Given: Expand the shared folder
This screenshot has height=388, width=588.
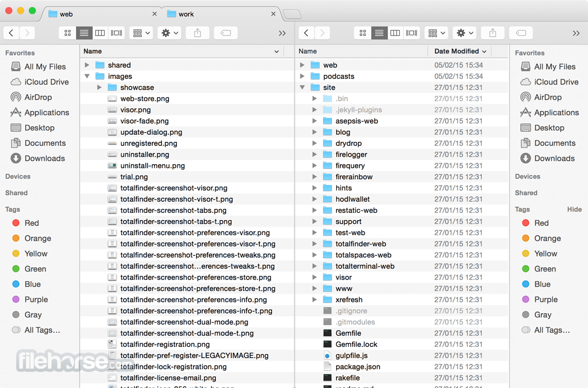Looking at the screenshot, I should tap(87, 65).
